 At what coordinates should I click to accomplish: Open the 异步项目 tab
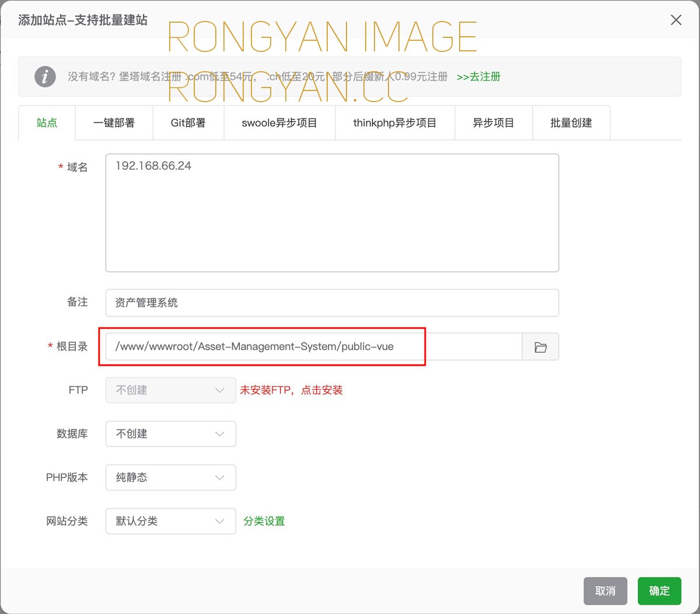coord(494,123)
